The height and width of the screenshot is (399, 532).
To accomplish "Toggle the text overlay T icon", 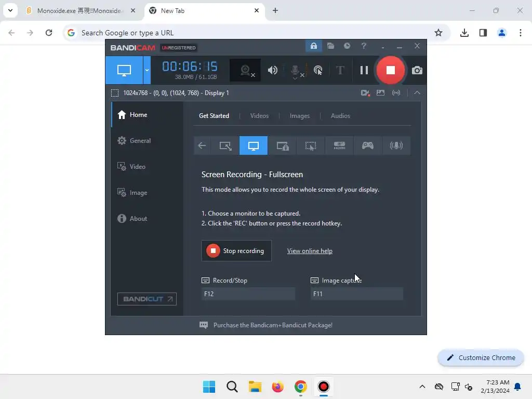I will [x=340, y=70].
